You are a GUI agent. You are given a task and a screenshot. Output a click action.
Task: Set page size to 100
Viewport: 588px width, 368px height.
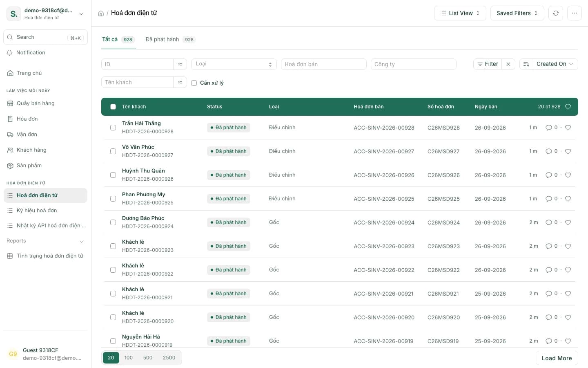tap(129, 358)
